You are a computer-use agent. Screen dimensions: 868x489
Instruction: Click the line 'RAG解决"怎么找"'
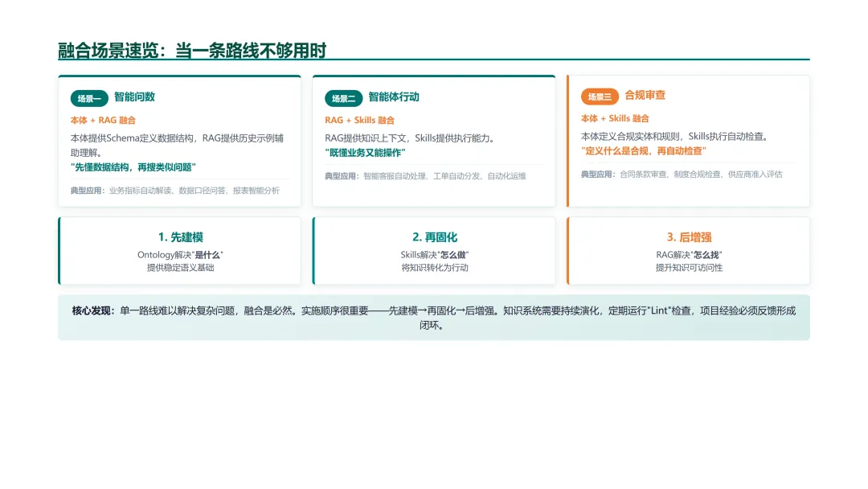[x=690, y=255]
